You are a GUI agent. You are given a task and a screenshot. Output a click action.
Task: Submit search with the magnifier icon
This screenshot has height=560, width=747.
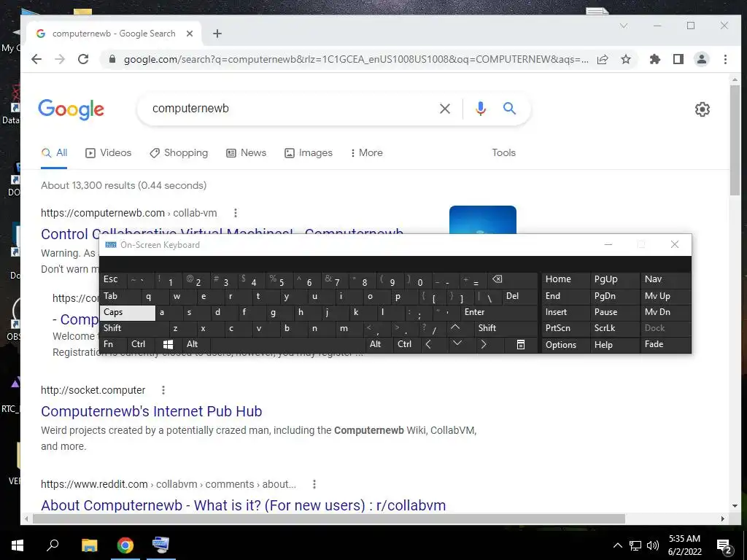[510, 109]
